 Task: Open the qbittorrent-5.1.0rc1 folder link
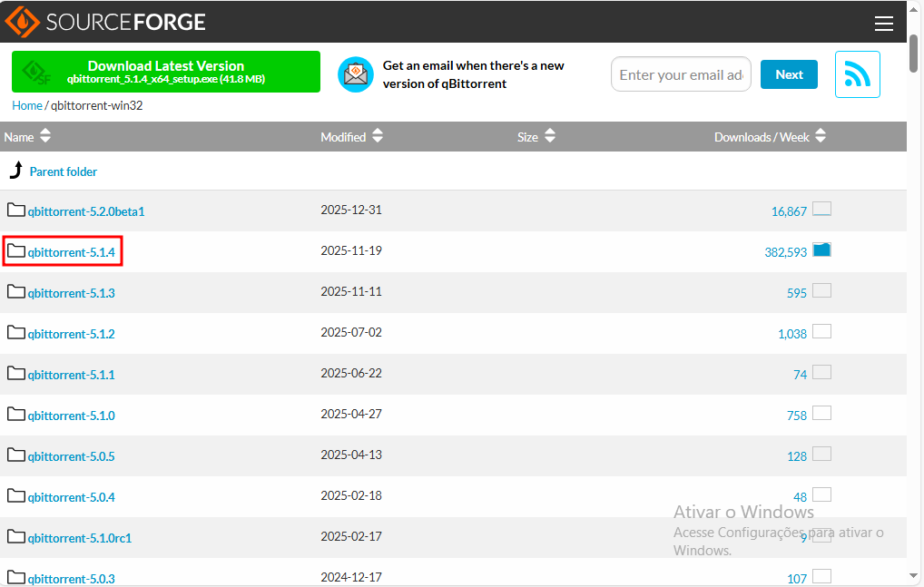point(79,538)
